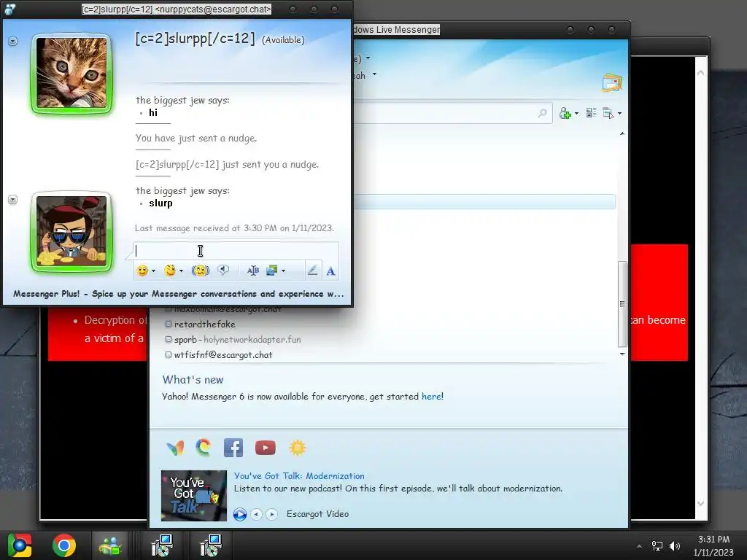The width and height of the screenshot is (747, 560).
Task: Click the YouTube icon
Action: coord(266,448)
